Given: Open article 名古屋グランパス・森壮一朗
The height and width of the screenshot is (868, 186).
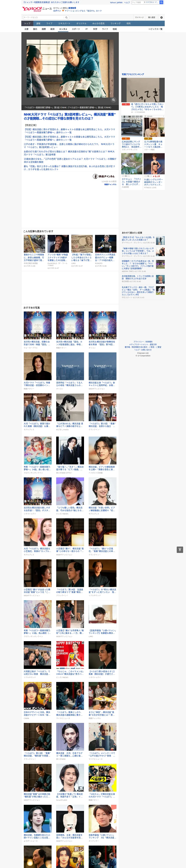Looking at the screenshot, I should tap(138, 291).
